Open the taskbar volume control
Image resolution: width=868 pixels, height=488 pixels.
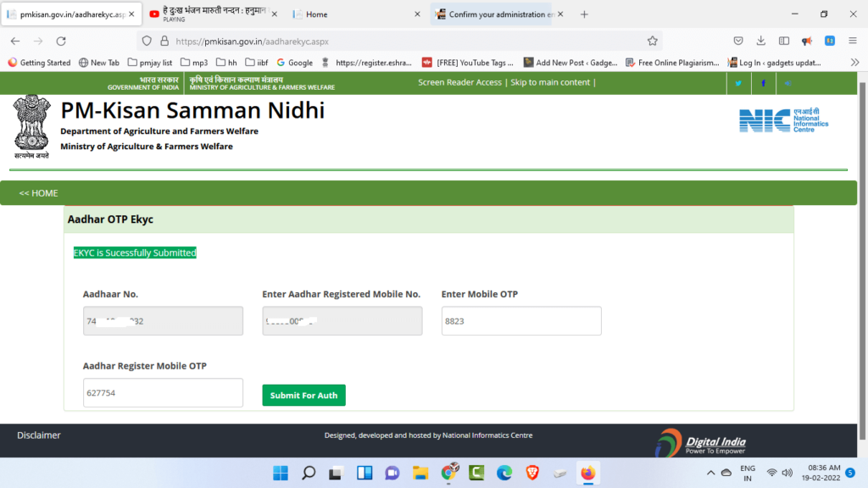click(x=787, y=473)
